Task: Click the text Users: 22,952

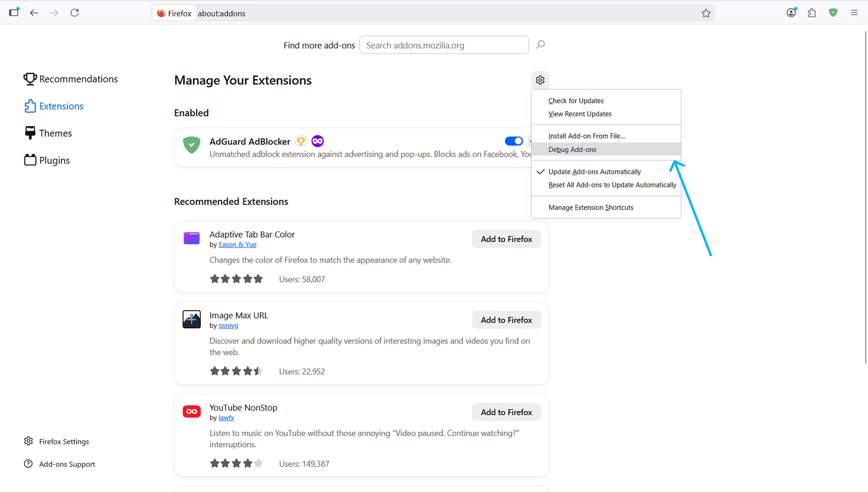Action: coord(302,372)
